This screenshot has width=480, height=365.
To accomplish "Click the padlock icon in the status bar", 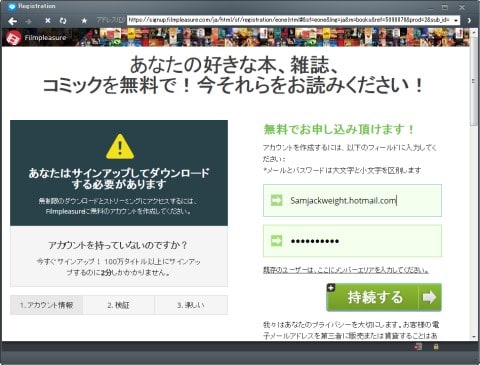I will point(436,347).
